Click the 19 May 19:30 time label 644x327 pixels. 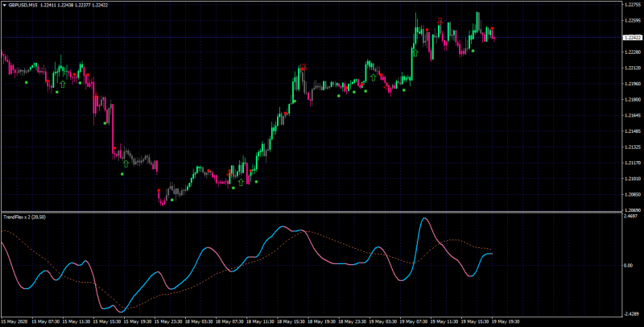click(506, 321)
